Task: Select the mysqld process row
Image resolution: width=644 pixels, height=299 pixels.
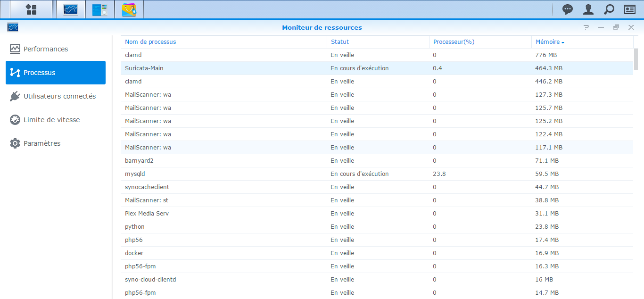Action: [377, 174]
